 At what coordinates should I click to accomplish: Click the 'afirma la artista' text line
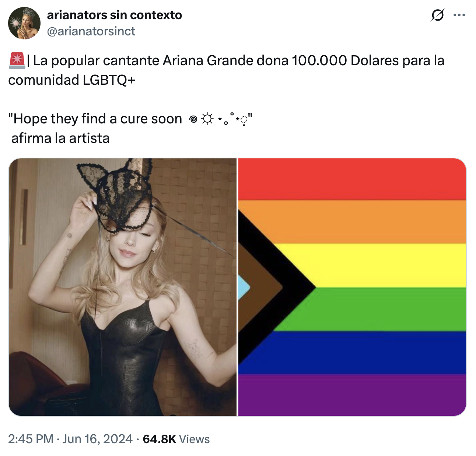click(x=60, y=138)
